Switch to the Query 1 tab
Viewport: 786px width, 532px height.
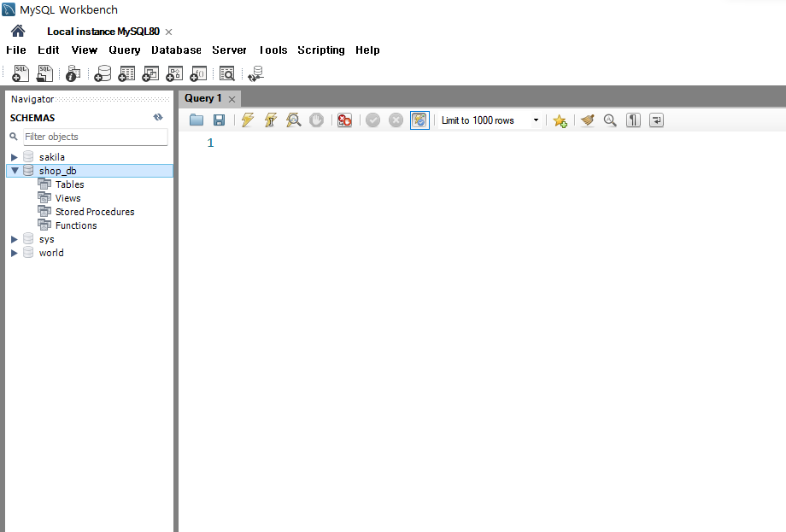pos(203,98)
